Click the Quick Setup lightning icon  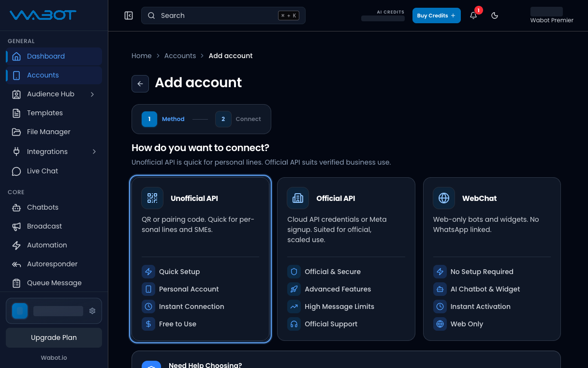(x=148, y=272)
